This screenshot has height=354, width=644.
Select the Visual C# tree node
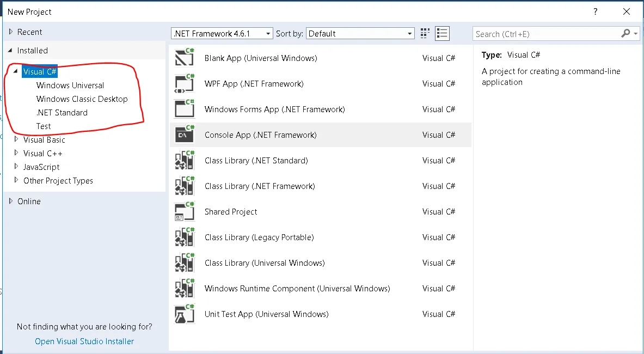40,71
